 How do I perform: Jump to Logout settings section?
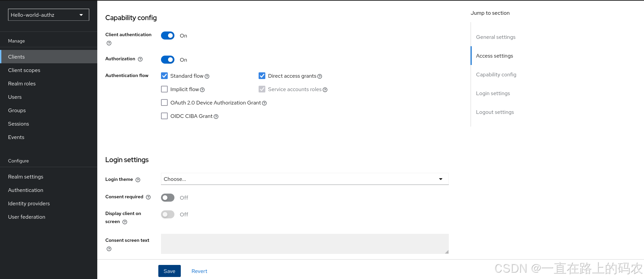coord(495,112)
